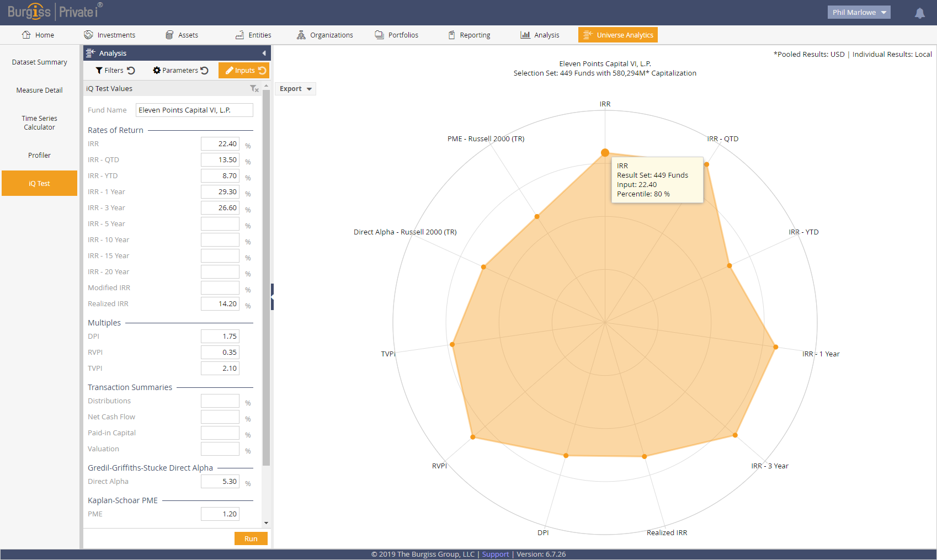Open the Phil Marlowe user dropdown
The image size is (937, 560).
coord(859,12)
